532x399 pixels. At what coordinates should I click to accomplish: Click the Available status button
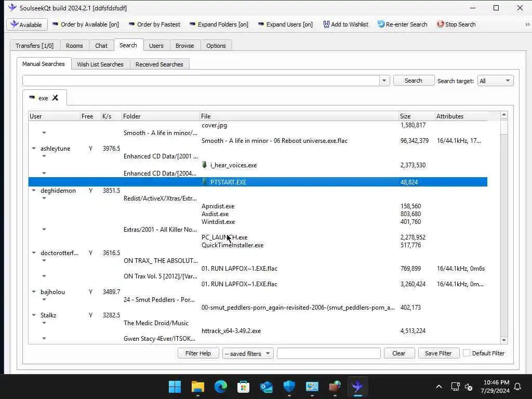pos(27,24)
